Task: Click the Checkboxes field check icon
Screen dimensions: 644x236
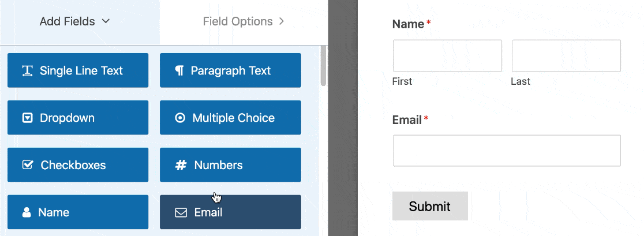Action: pyautogui.click(x=27, y=165)
